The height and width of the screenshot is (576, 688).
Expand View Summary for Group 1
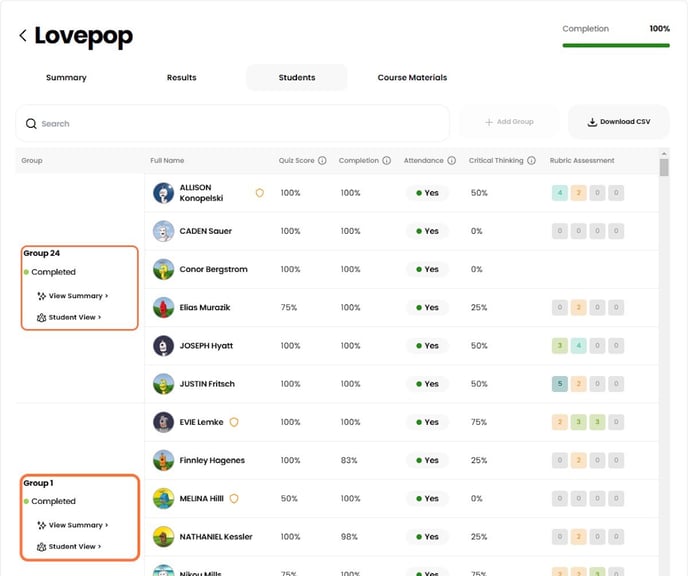[73, 525]
